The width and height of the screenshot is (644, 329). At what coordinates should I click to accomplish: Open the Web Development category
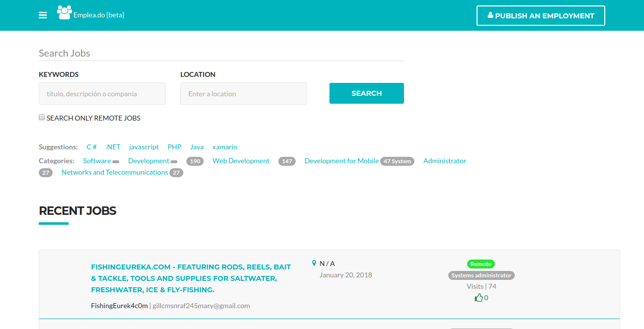(241, 161)
